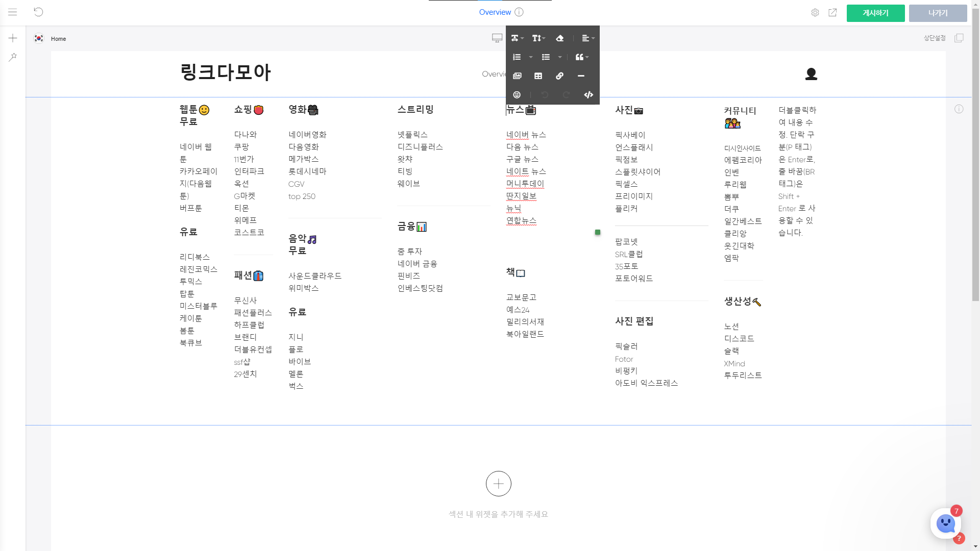Click the insert link chain icon
Screen dimensions: 980x551
pyautogui.click(x=559, y=76)
